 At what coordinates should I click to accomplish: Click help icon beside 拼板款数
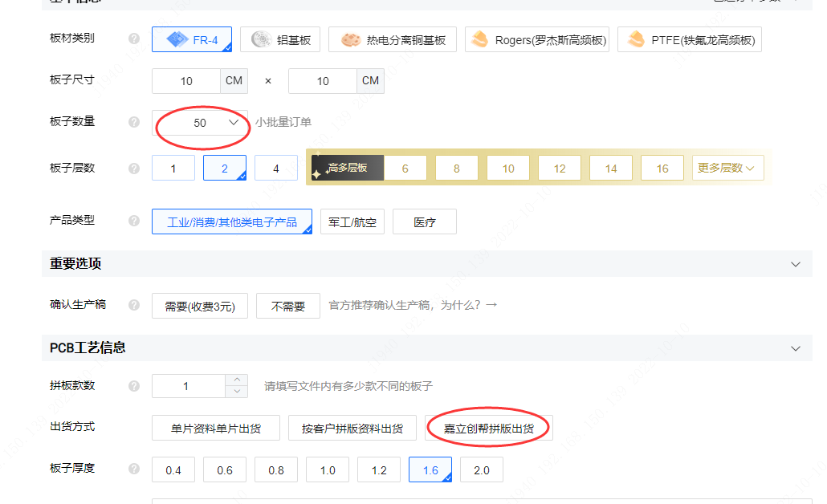(134, 386)
